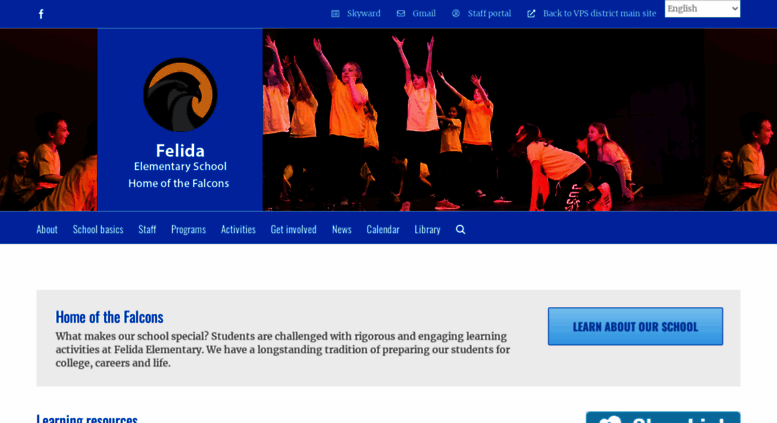Screen dimensions: 777x423
Task: Click the Gmail envelope icon
Action: coord(401,13)
